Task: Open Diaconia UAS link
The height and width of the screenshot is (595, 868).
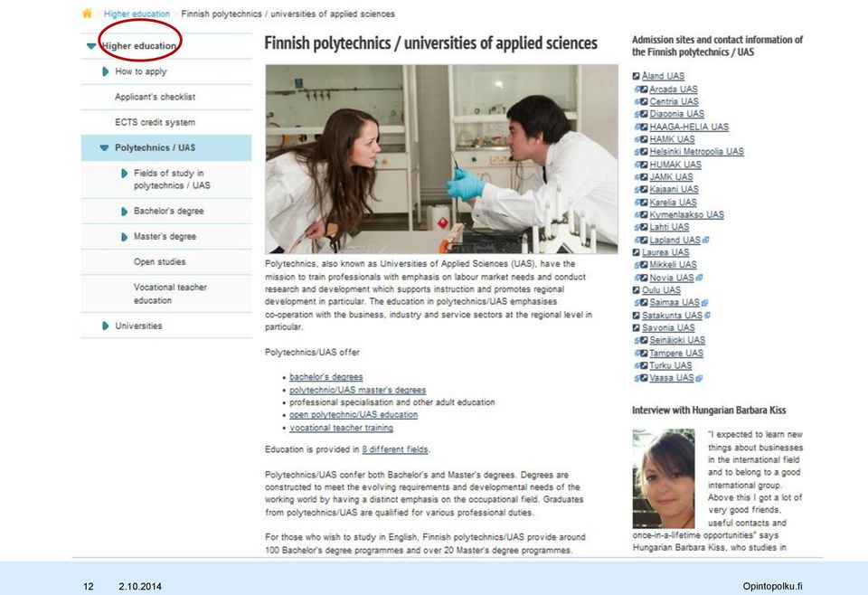Action: point(676,114)
